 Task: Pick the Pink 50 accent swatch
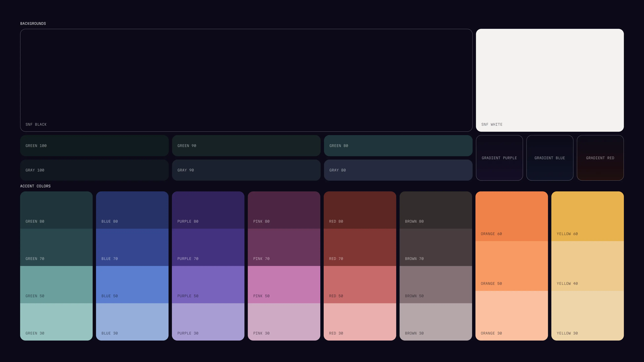point(284,285)
